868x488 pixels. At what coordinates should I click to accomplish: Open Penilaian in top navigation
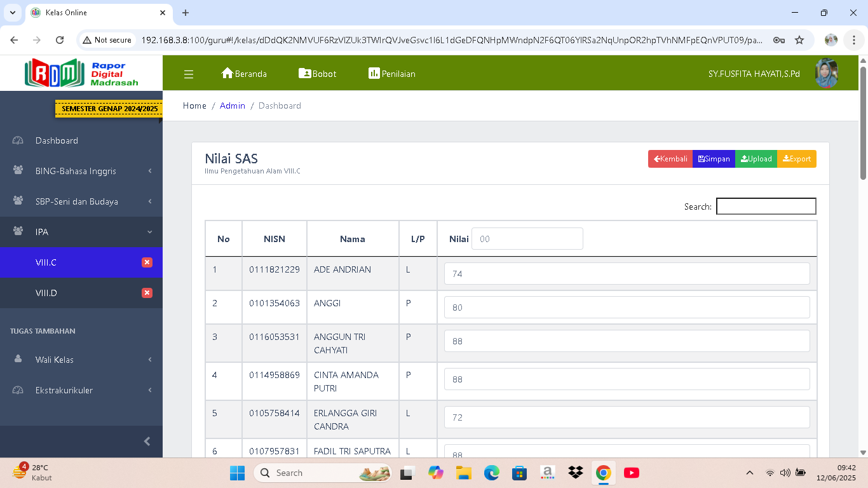point(392,74)
